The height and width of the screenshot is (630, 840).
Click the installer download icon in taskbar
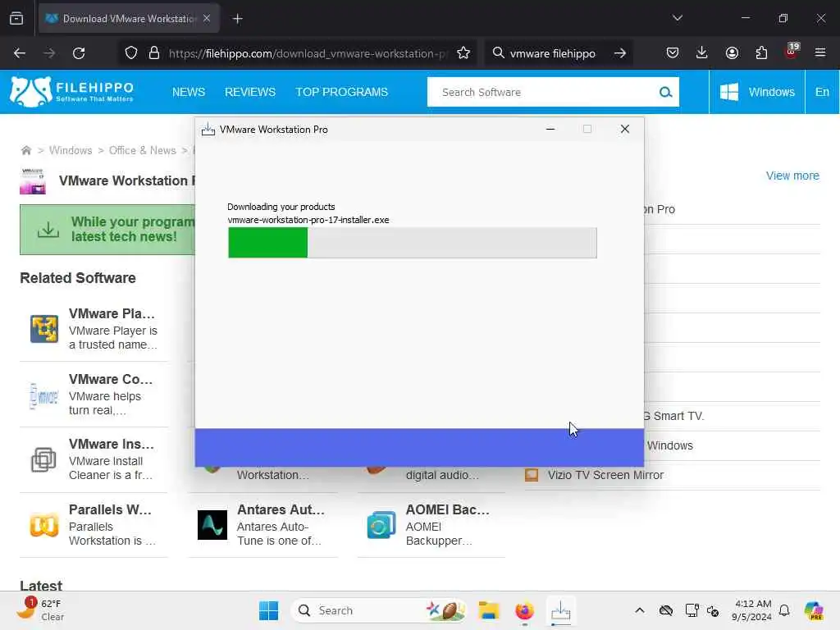(x=561, y=610)
